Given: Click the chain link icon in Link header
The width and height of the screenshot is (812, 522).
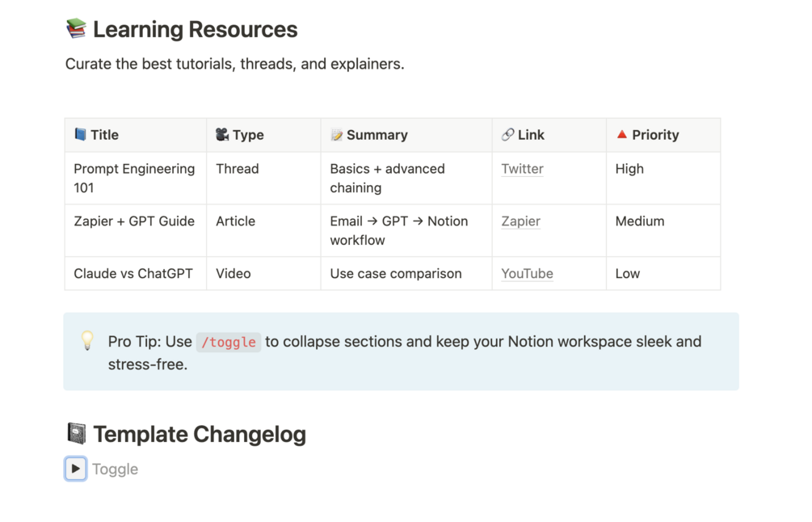Looking at the screenshot, I should click(507, 135).
